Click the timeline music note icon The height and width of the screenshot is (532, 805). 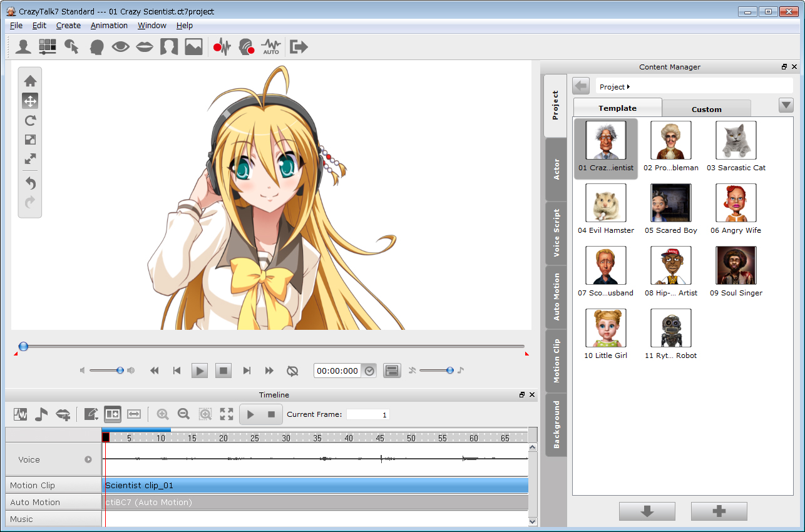point(41,414)
